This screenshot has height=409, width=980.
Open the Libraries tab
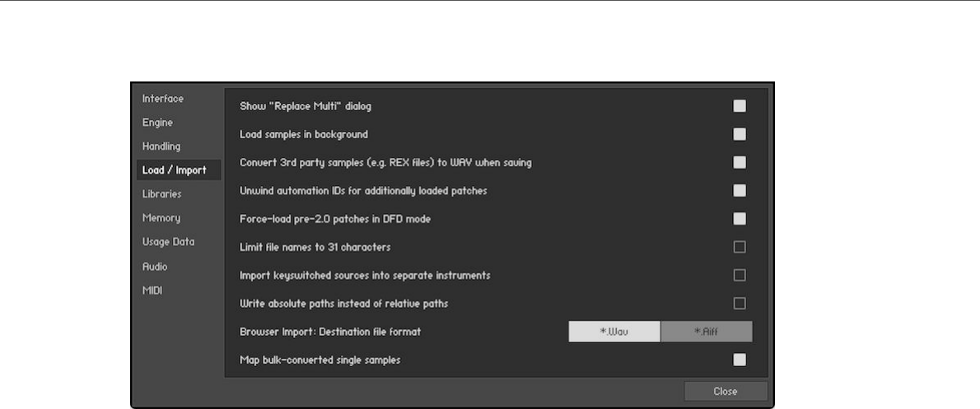(162, 194)
